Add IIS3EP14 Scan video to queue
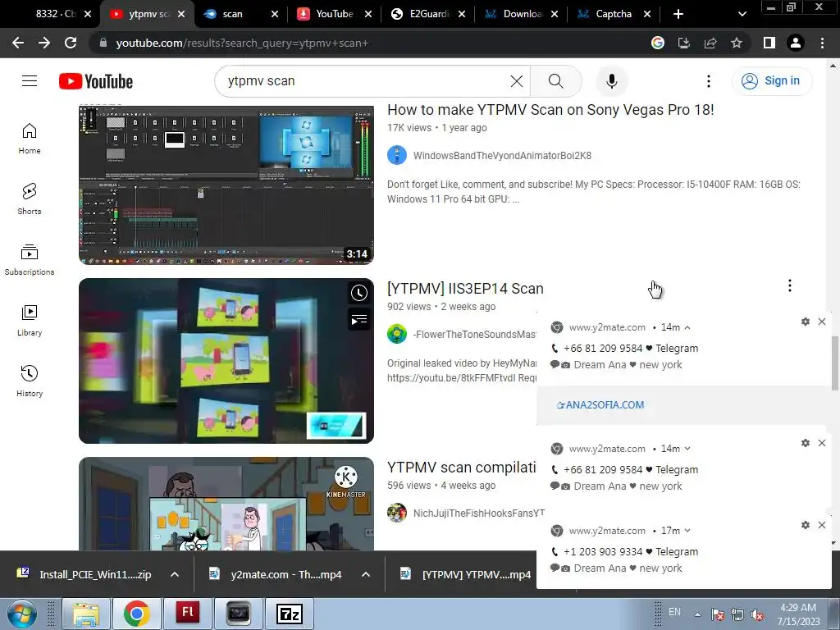Image resolution: width=840 pixels, height=630 pixels. (359, 320)
